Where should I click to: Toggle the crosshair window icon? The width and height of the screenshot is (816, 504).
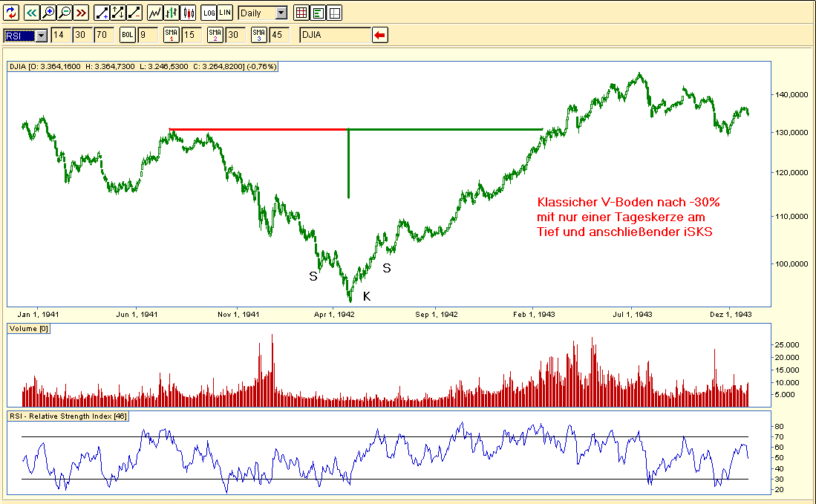[x=335, y=13]
